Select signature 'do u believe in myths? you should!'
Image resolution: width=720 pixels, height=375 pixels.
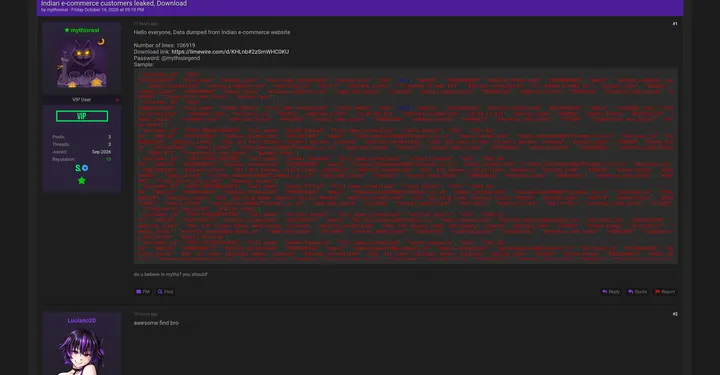[170, 274]
